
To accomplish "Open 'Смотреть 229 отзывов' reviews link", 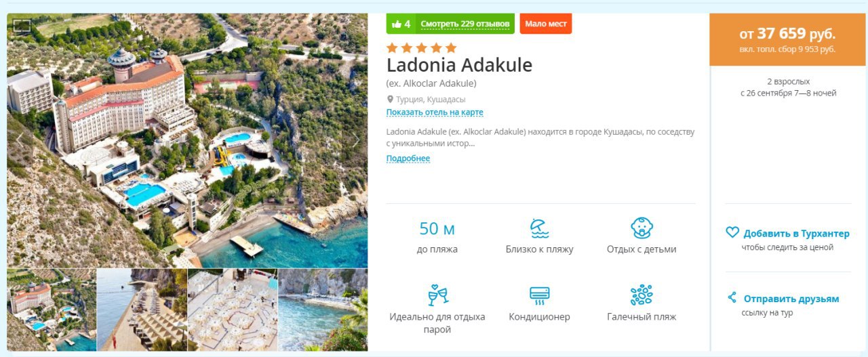I will coord(465,24).
